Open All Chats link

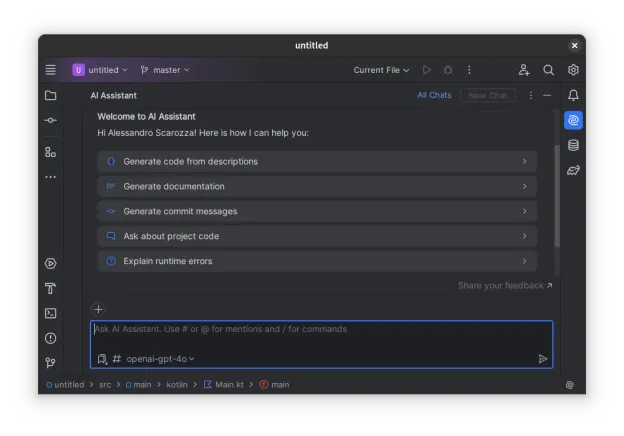click(434, 95)
